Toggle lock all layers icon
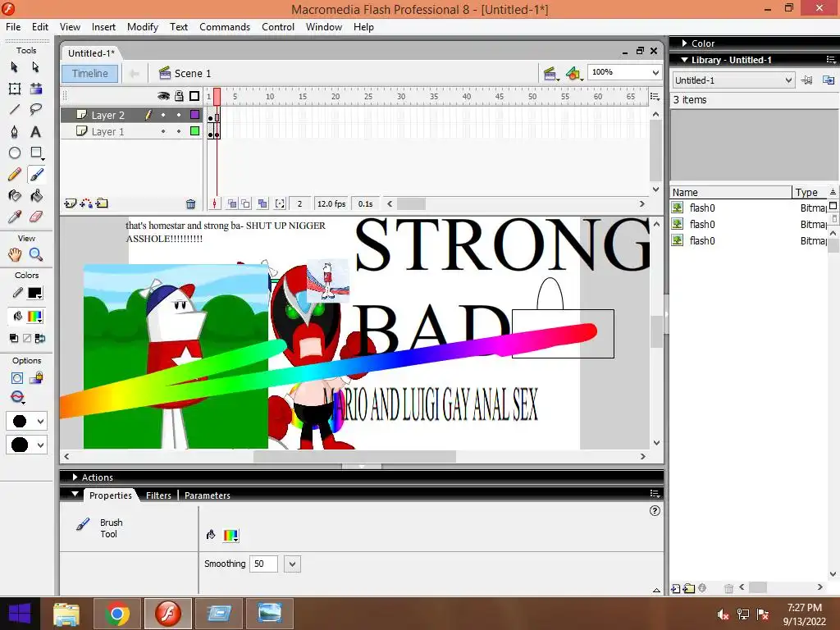Image resolution: width=840 pixels, height=630 pixels. point(180,96)
